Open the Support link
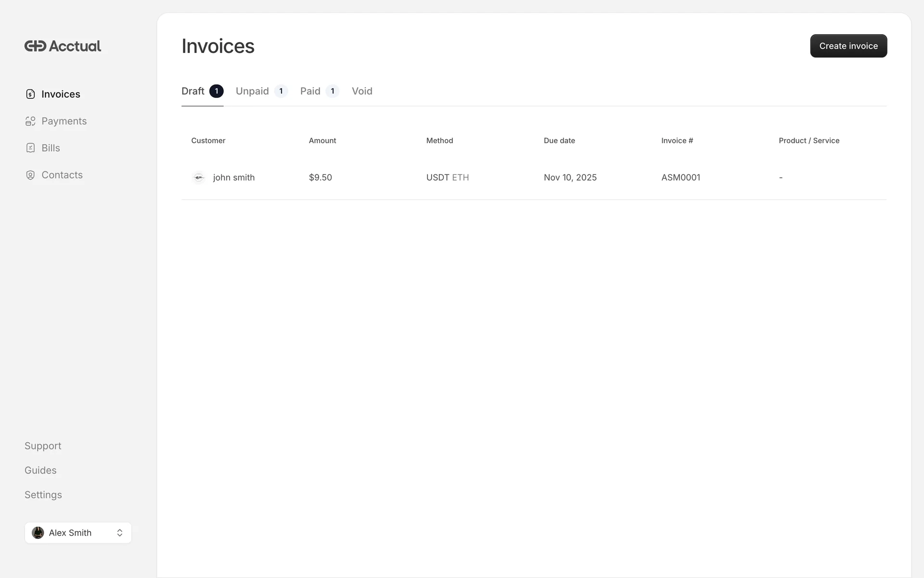The width and height of the screenshot is (924, 578). pyautogui.click(x=43, y=446)
